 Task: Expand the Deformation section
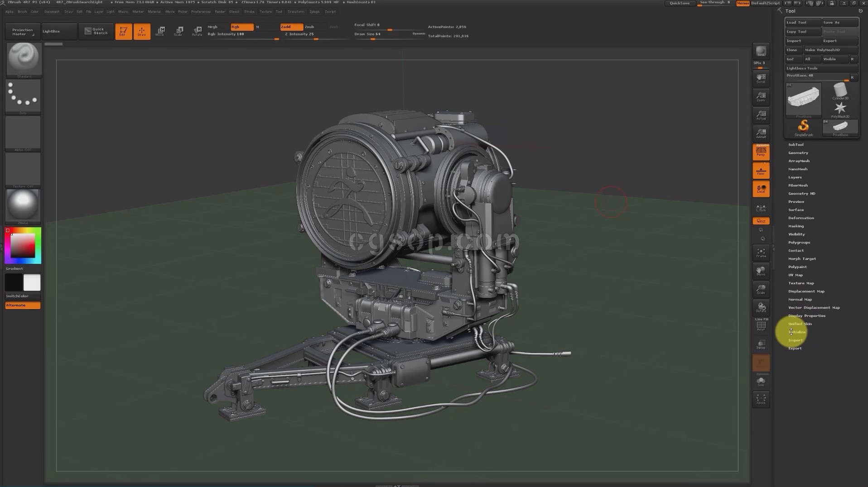pos(800,218)
